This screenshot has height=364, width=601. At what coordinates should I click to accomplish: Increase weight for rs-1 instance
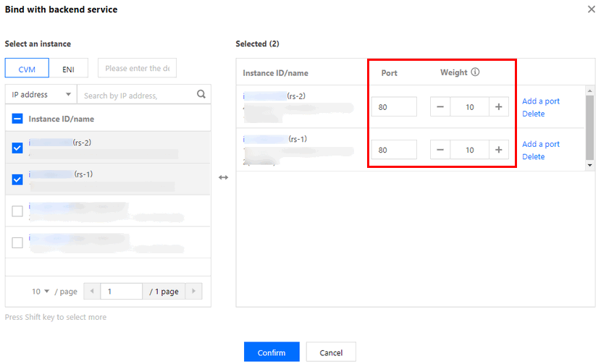point(498,150)
